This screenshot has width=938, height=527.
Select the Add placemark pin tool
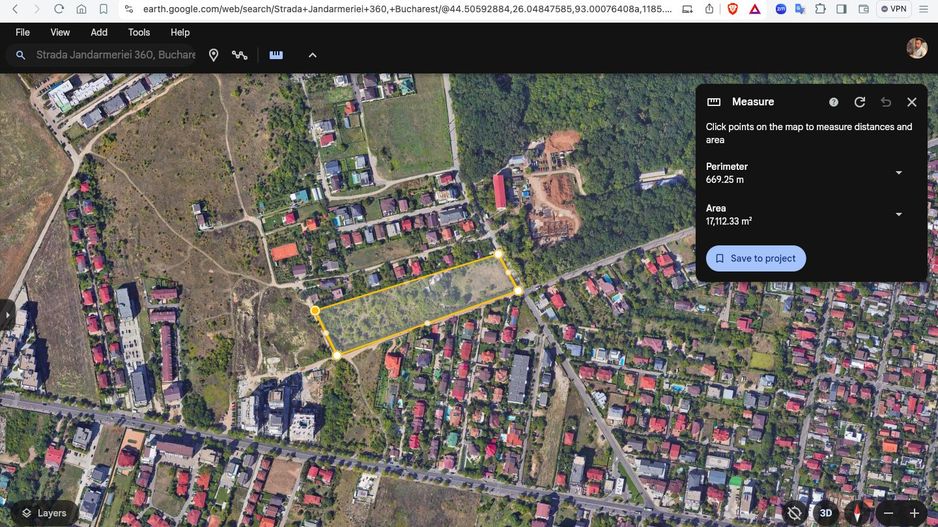click(x=214, y=55)
